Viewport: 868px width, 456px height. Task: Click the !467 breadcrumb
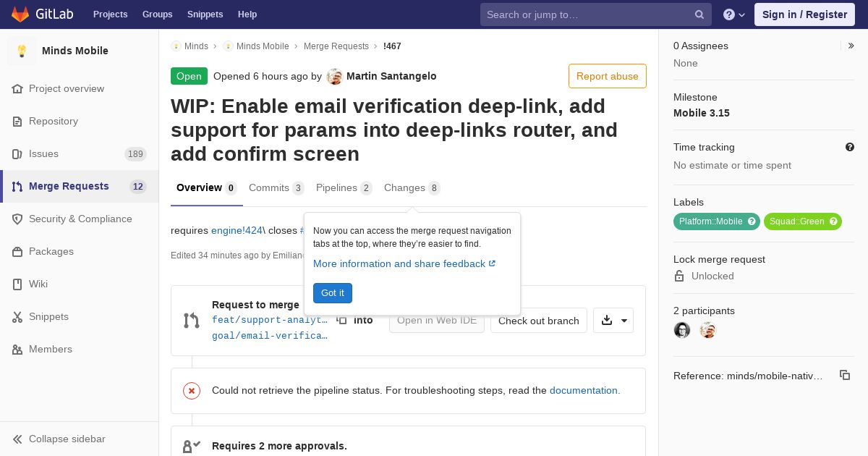(x=392, y=46)
